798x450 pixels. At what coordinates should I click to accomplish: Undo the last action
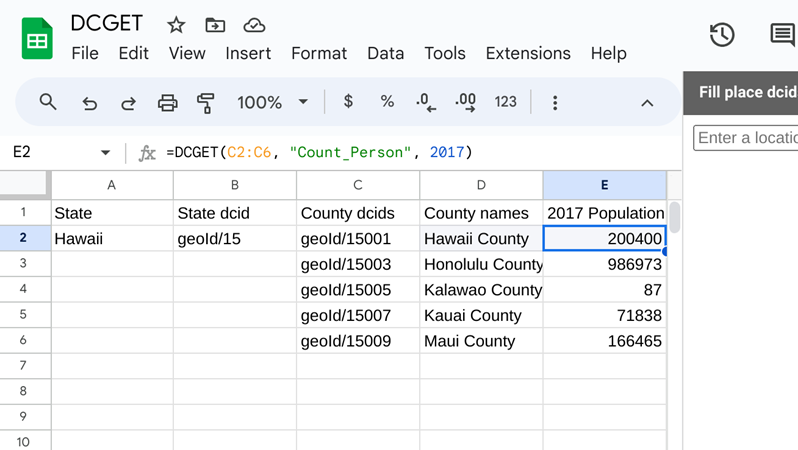coord(90,103)
